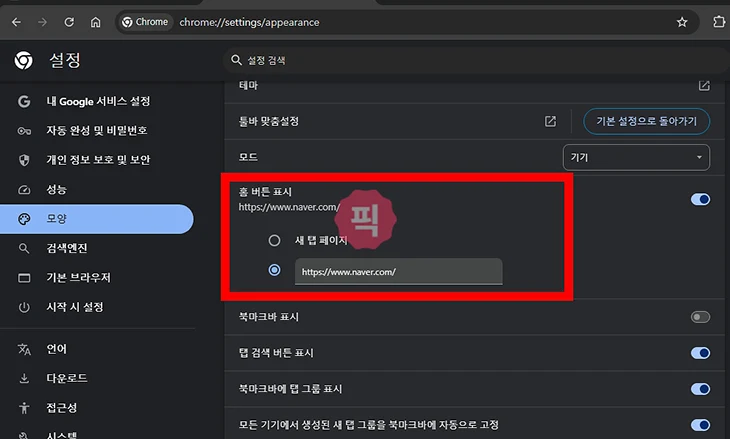This screenshot has height=439, width=730.
Task: Toggle 탭 검색 버튼 표시 switch
Action: point(700,353)
